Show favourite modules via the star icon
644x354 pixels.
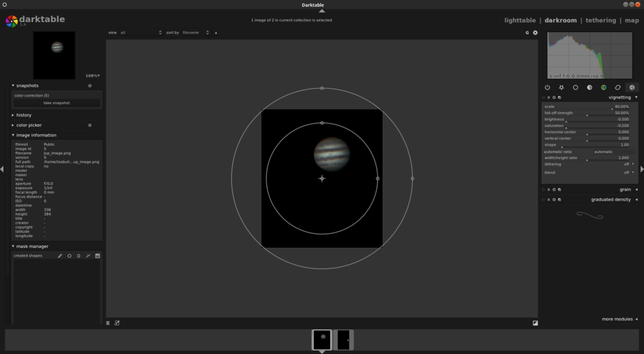click(562, 87)
